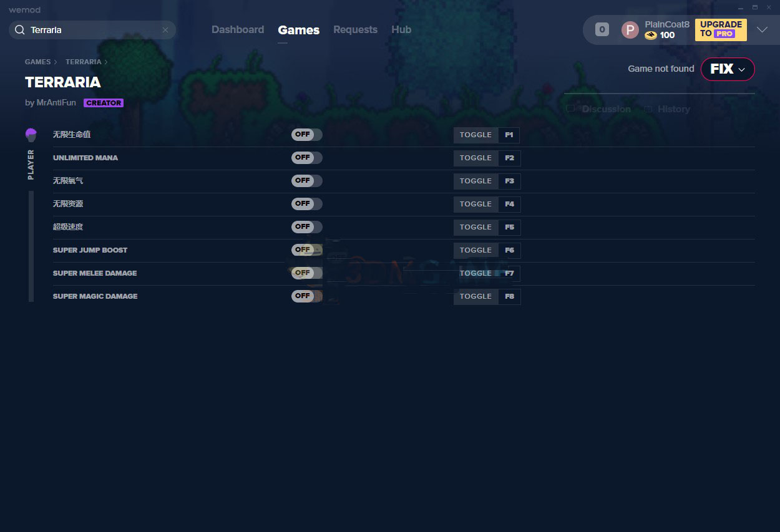The height and width of the screenshot is (532, 780).
Task: Click the PlainCoat8 avatar icon
Action: [630, 30]
